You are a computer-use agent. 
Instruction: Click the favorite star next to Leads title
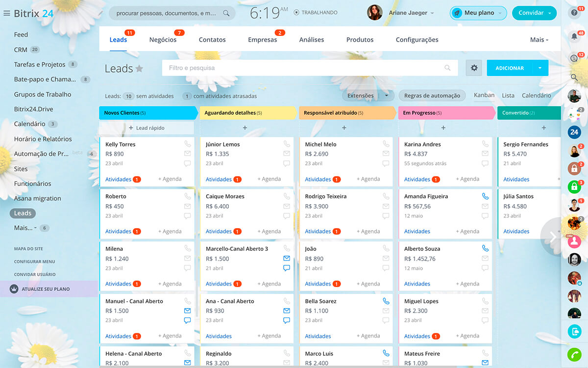pos(139,69)
